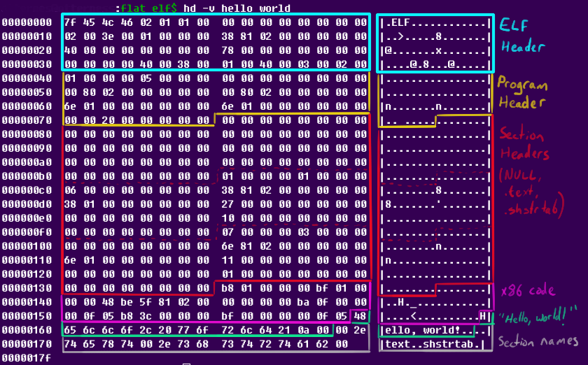Click the magenta 'x86 code' label

[x=526, y=290]
